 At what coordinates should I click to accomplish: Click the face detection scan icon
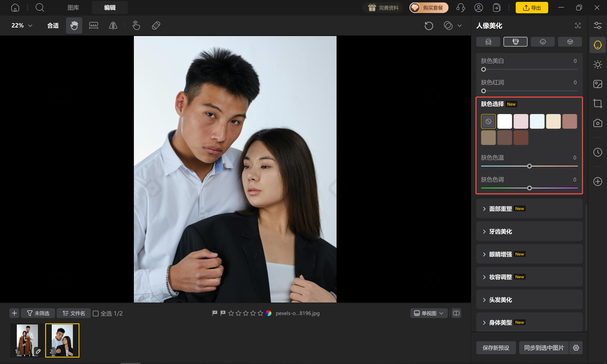pos(578,25)
